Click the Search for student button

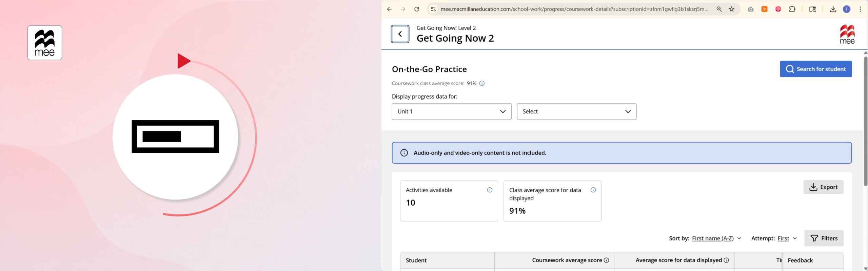pos(816,69)
